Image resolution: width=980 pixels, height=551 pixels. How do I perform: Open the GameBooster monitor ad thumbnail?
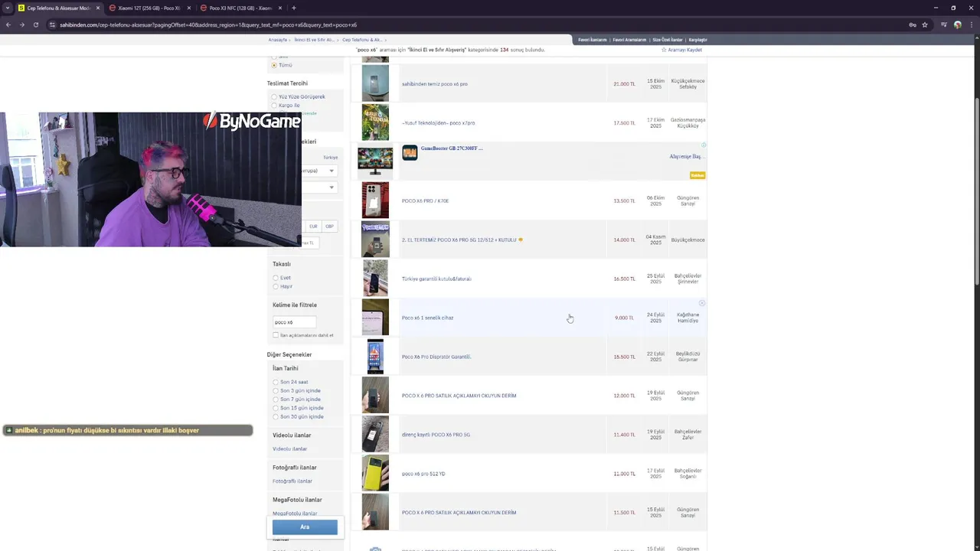375,161
